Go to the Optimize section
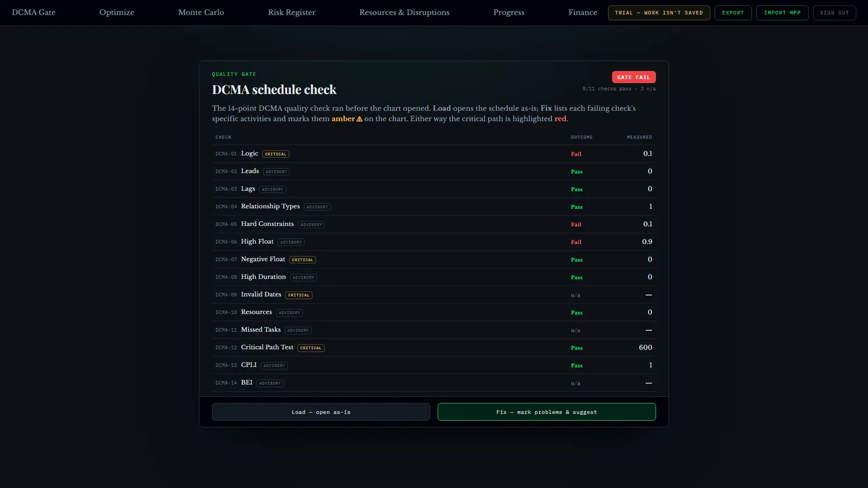The width and height of the screenshot is (868, 488). (117, 12)
